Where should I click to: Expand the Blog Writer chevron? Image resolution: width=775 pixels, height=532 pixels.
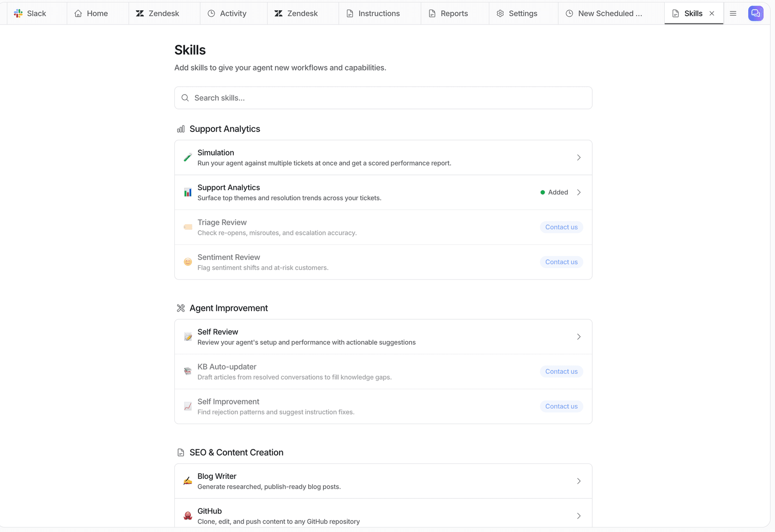pyautogui.click(x=579, y=481)
